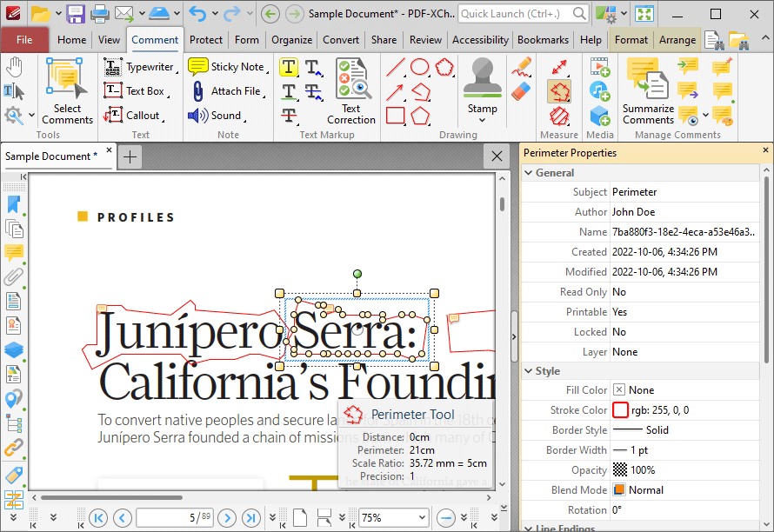Select the Pencil tool
This screenshot has height=532, width=774.
[x=521, y=67]
